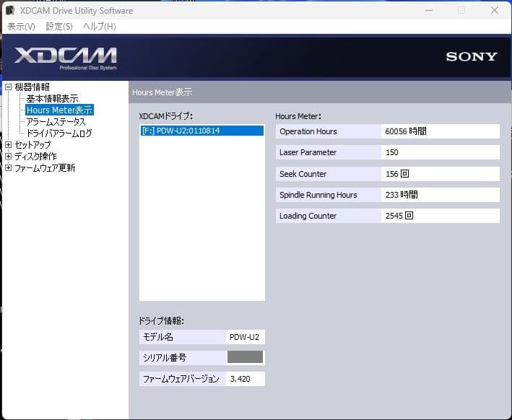Collapse the 機器情報 tree node
This screenshot has height=420, width=512.
click(x=9, y=87)
